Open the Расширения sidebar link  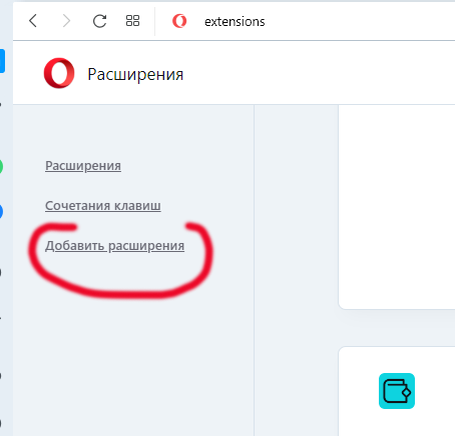tap(83, 166)
